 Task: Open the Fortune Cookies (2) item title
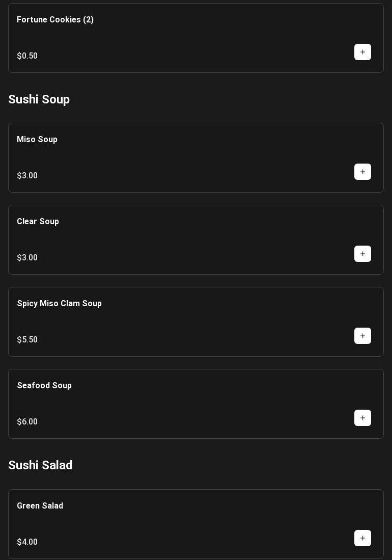point(55,20)
